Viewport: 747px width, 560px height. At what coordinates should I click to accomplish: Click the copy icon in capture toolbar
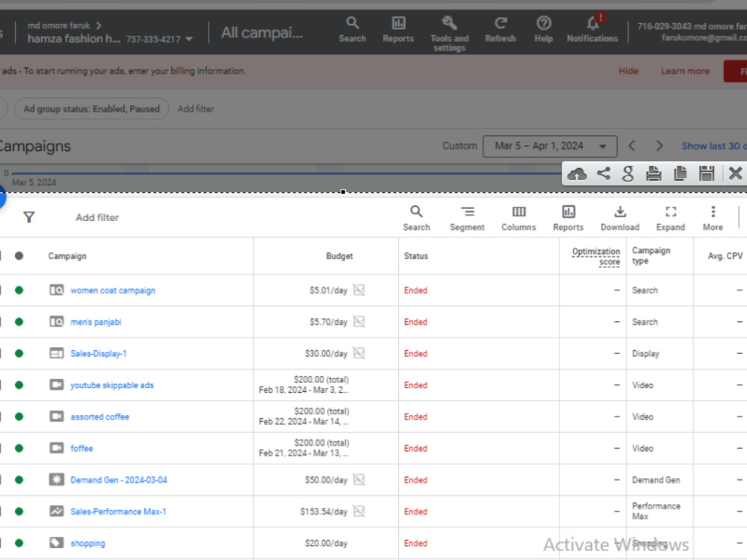[681, 173]
